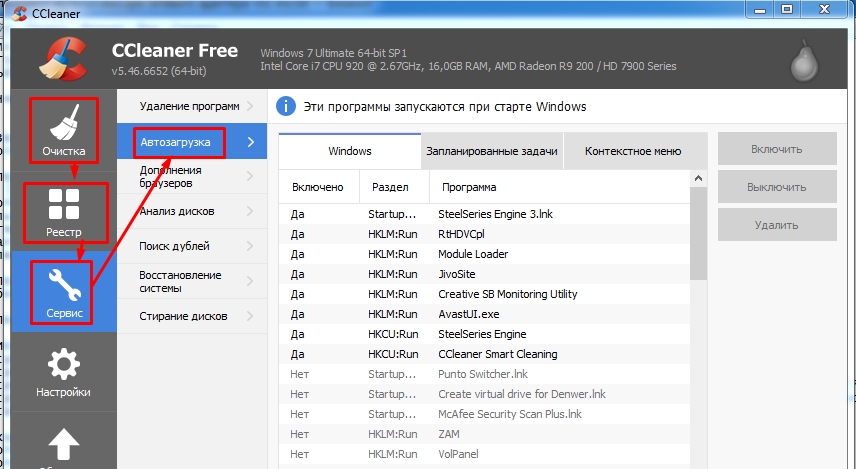The height and width of the screenshot is (469, 856).
Task: Switch to Контекстное меню tab
Action: coord(633,151)
